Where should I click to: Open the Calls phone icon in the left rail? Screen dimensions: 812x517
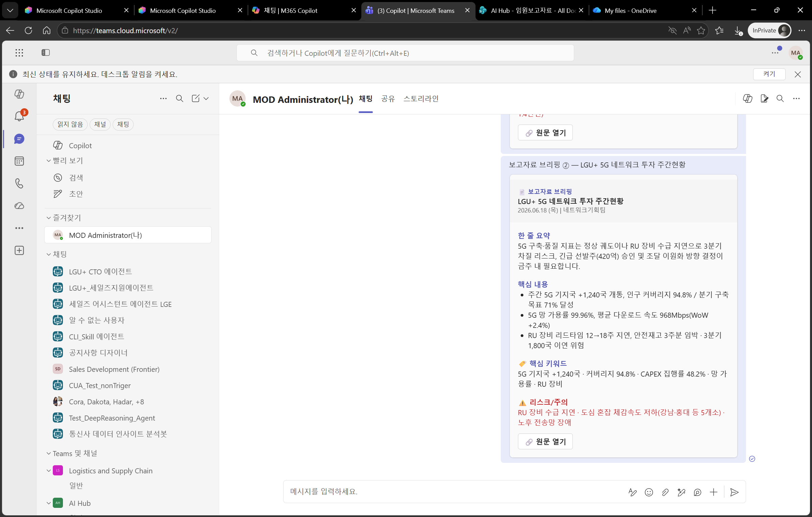(x=19, y=183)
